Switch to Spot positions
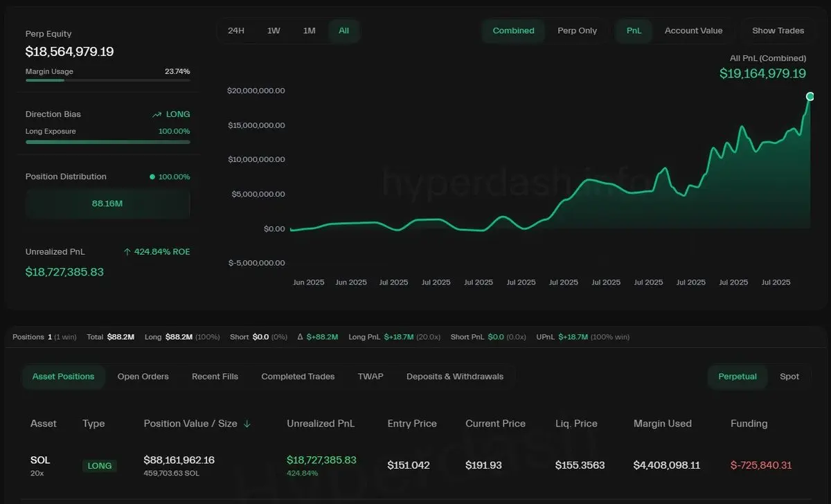The image size is (831, 504). (789, 377)
